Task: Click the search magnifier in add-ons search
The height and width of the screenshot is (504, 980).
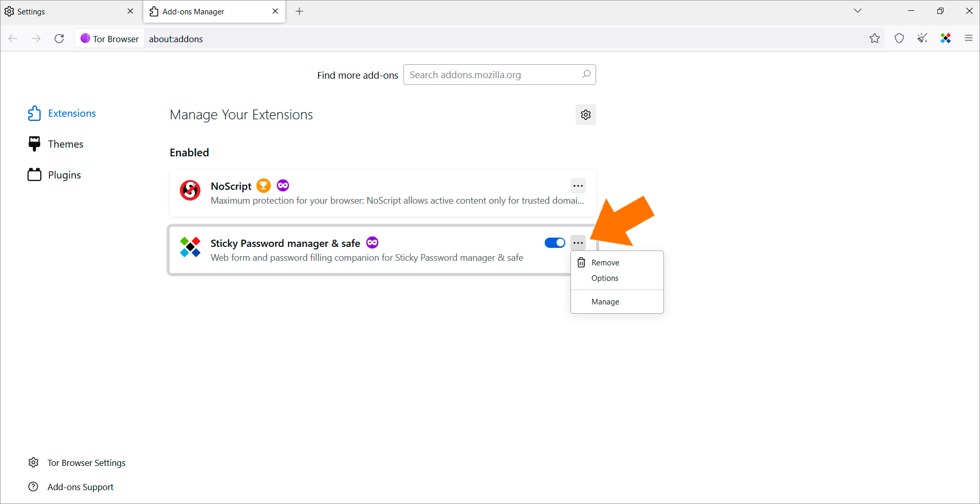Action: click(x=586, y=75)
